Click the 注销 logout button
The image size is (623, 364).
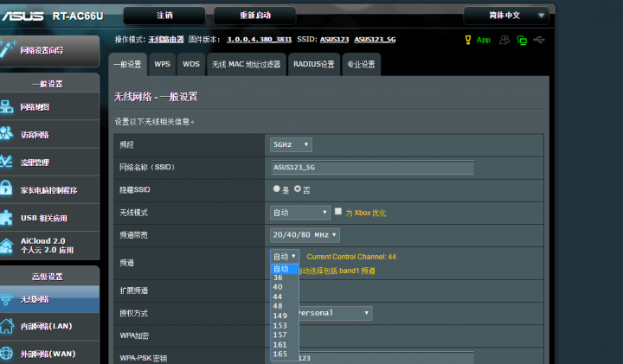tap(164, 16)
